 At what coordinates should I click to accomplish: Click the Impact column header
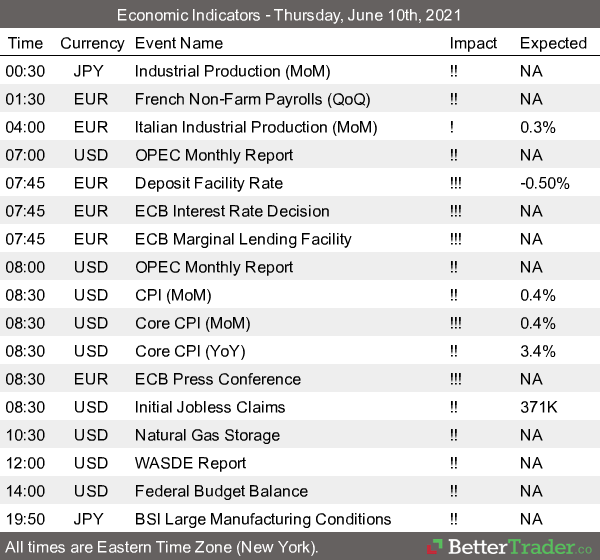(473, 43)
